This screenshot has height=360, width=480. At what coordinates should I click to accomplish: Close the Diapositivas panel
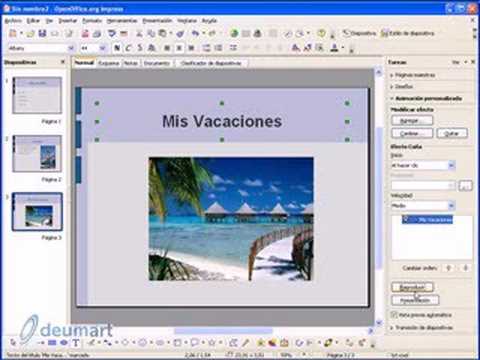(63, 62)
